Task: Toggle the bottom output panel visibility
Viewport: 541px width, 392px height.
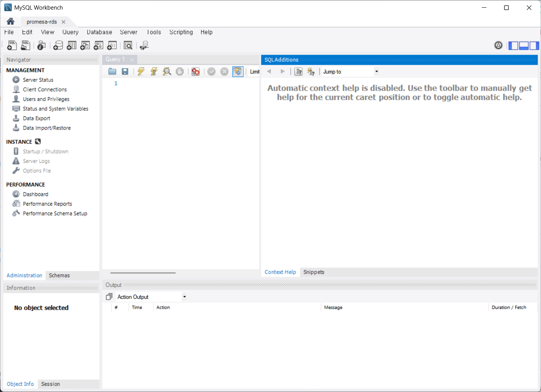Action: click(524, 46)
